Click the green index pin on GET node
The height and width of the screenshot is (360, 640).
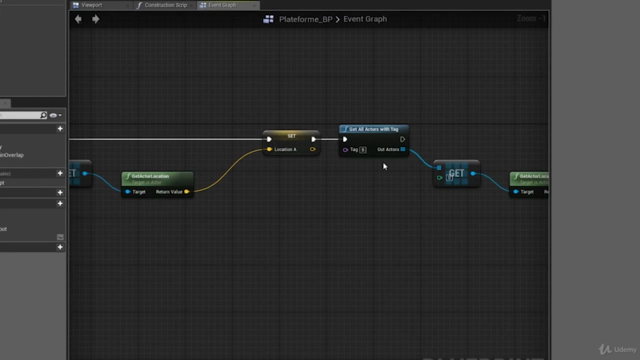439,178
